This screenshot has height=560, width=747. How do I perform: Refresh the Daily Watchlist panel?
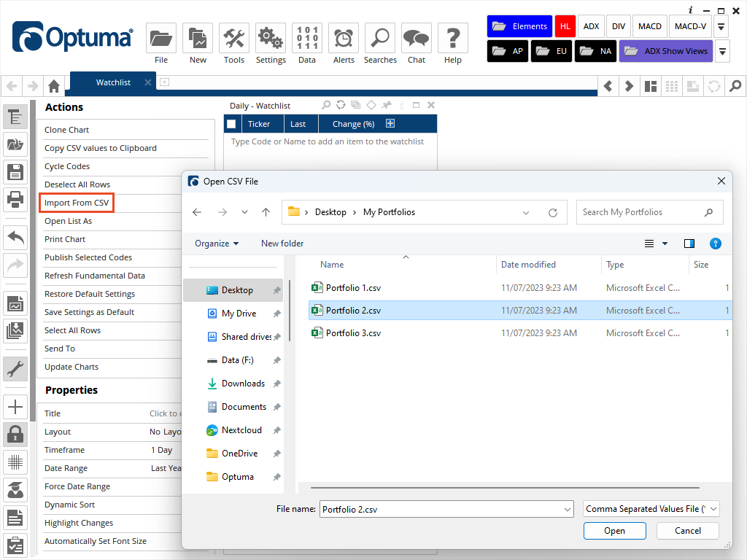(x=341, y=105)
